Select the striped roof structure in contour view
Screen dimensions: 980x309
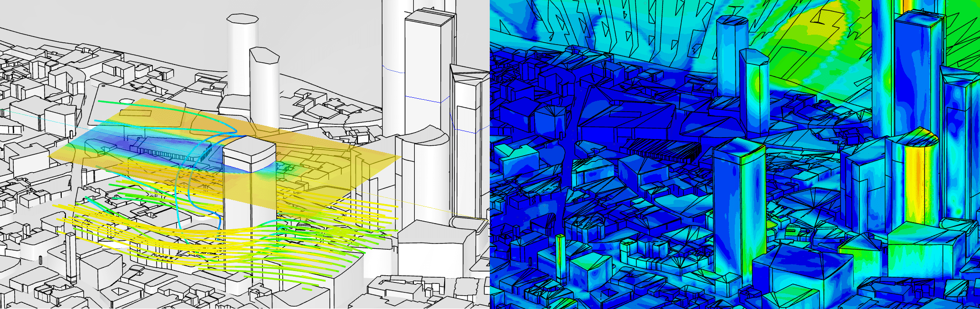click(x=664, y=150)
